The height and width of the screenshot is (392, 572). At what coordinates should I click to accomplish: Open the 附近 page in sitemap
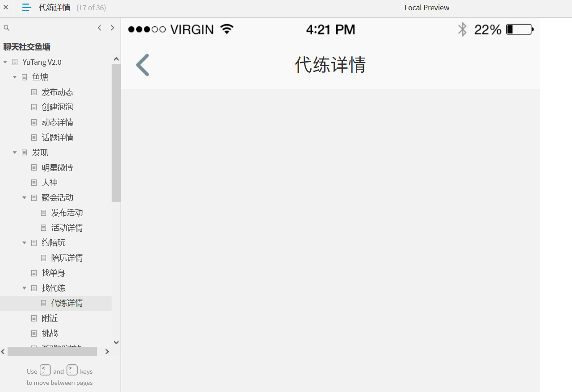[x=50, y=318]
